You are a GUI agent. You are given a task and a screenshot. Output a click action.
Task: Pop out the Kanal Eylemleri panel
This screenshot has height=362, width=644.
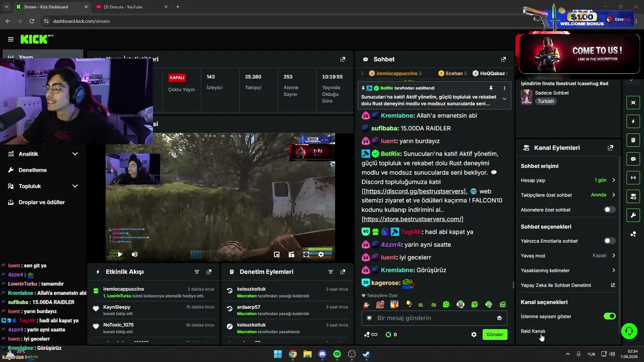click(610, 148)
